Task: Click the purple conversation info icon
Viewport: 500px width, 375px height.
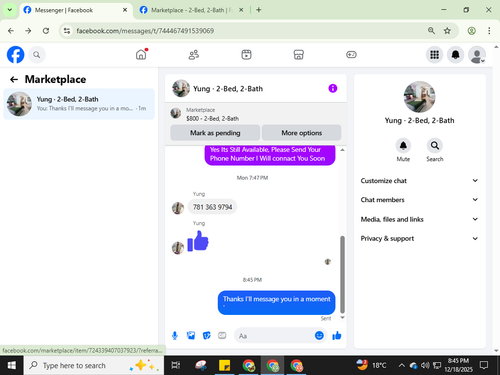Action: [333, 88]
